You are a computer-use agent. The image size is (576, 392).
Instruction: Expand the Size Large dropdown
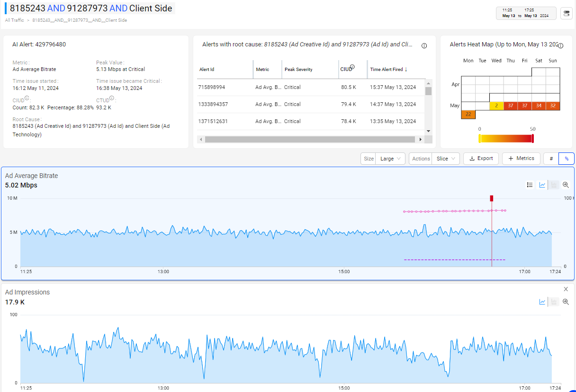(x=390, y=159)
